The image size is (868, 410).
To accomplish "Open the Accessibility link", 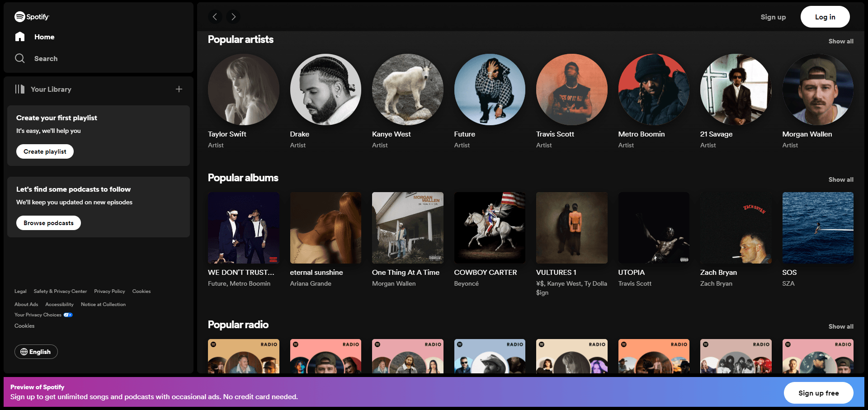I will point(59,304).
